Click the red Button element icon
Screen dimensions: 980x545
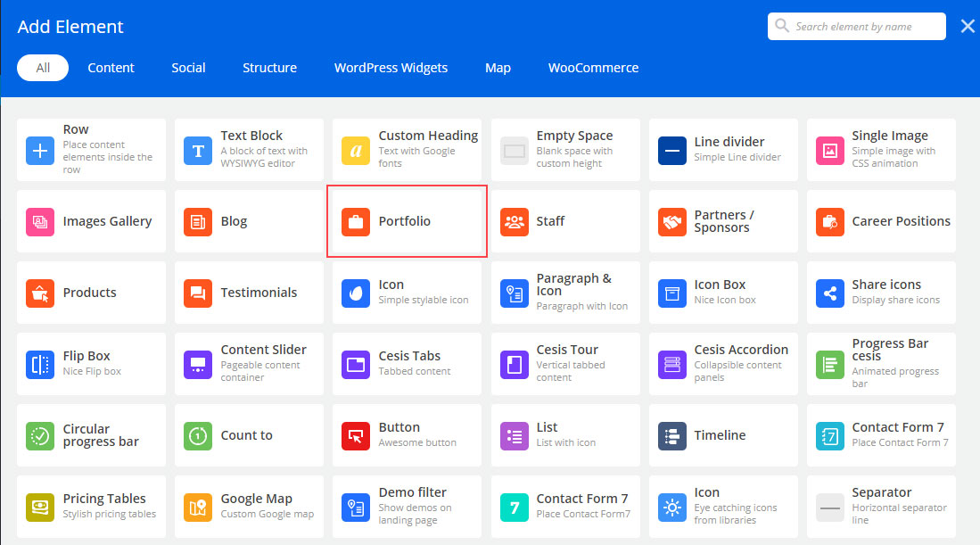[x=356, y=436]
